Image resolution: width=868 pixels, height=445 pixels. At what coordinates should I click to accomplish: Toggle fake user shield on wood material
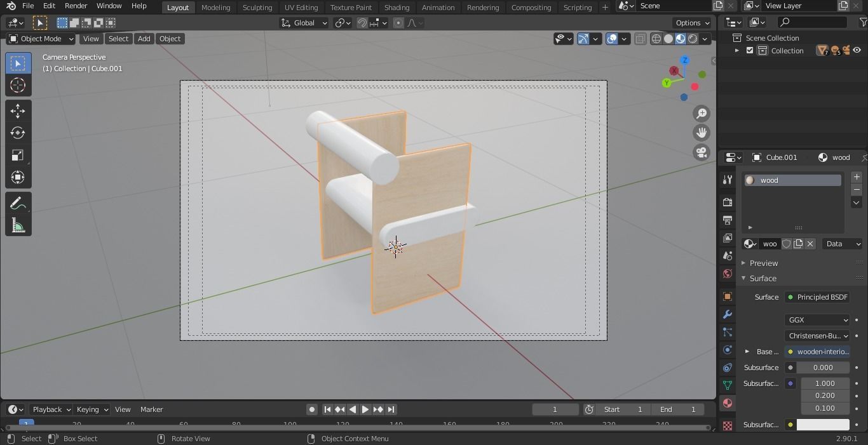pyautogui.click(x=787, y=244)
